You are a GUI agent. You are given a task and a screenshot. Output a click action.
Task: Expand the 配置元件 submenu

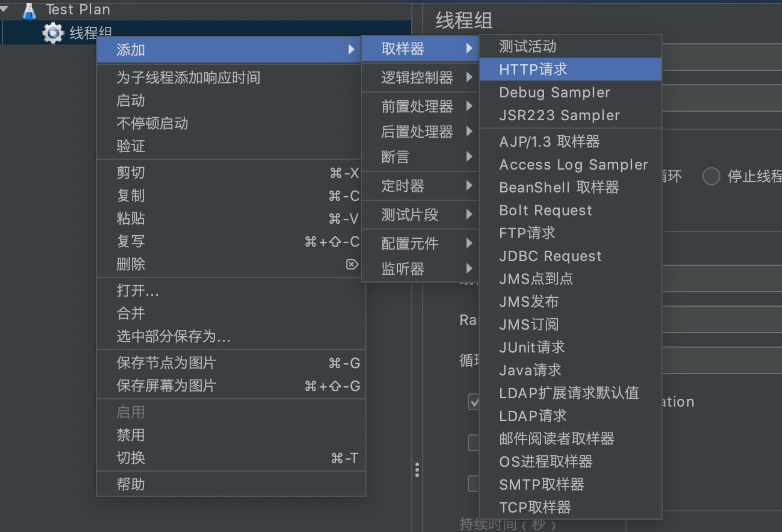(x=420, y=244)
